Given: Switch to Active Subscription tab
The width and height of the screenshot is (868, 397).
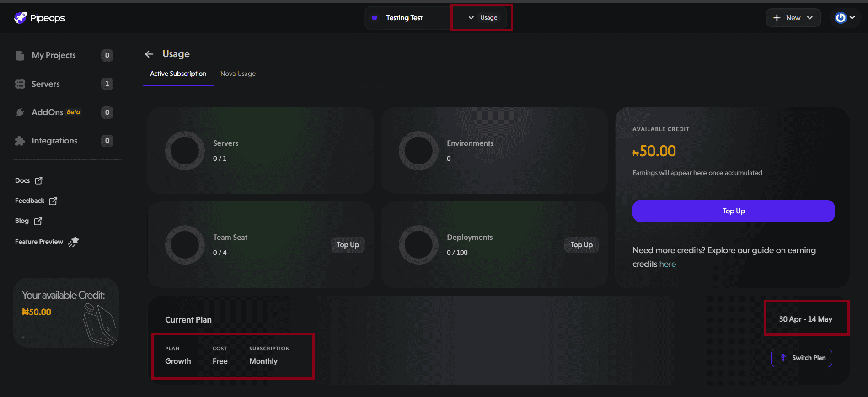Looking at the screenshot, I should coord(178,74).
